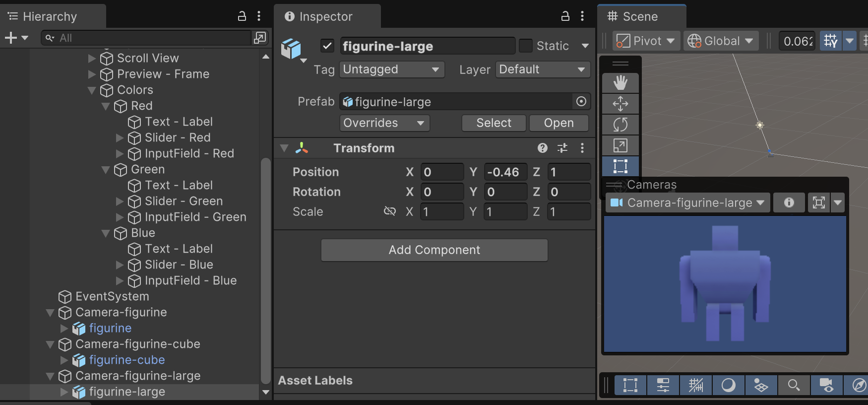Click the prefab object picker circle icon
Image resolution: width=868 pixels, height=405 pixels.
(x=581, y=102)
